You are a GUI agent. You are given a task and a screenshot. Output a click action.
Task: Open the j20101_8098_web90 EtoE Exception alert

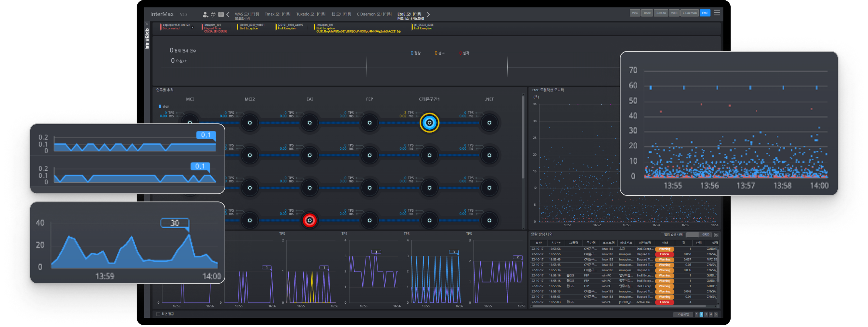click(290, 27)
